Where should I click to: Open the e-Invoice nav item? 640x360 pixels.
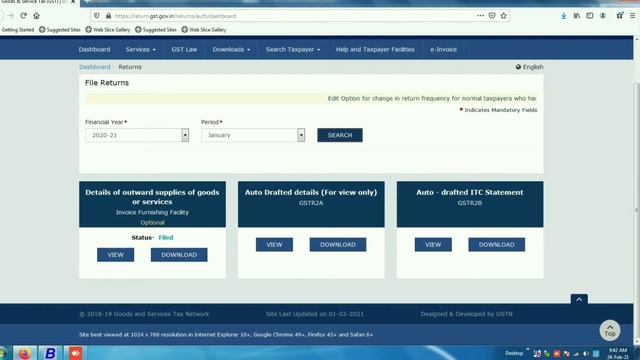click(443, 49)
